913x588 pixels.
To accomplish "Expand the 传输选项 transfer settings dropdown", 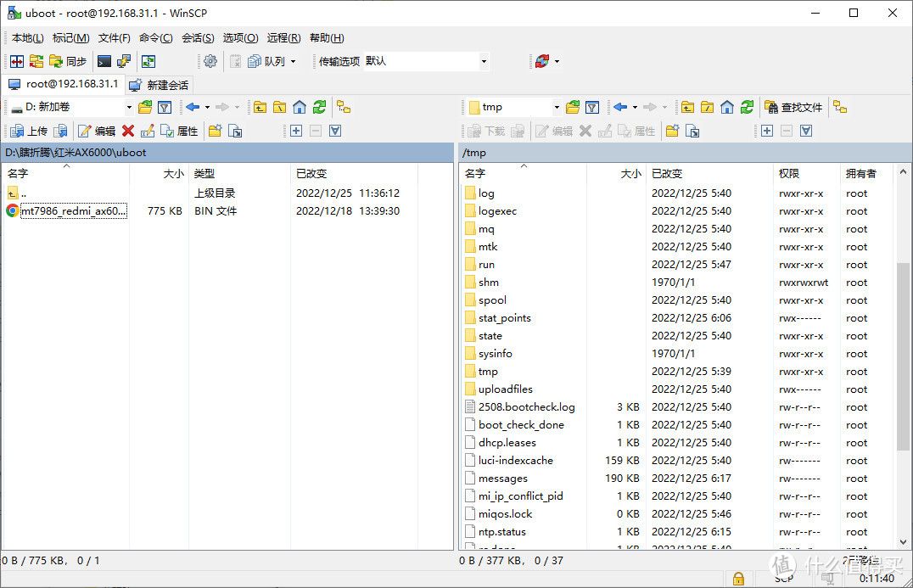I will click(484, 61).
